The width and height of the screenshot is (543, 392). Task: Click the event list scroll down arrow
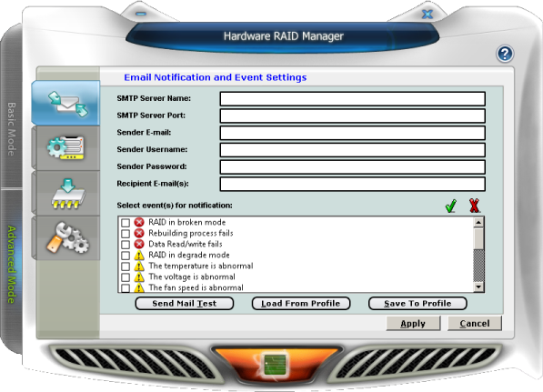pyautogui.click(x=478, y=286)
